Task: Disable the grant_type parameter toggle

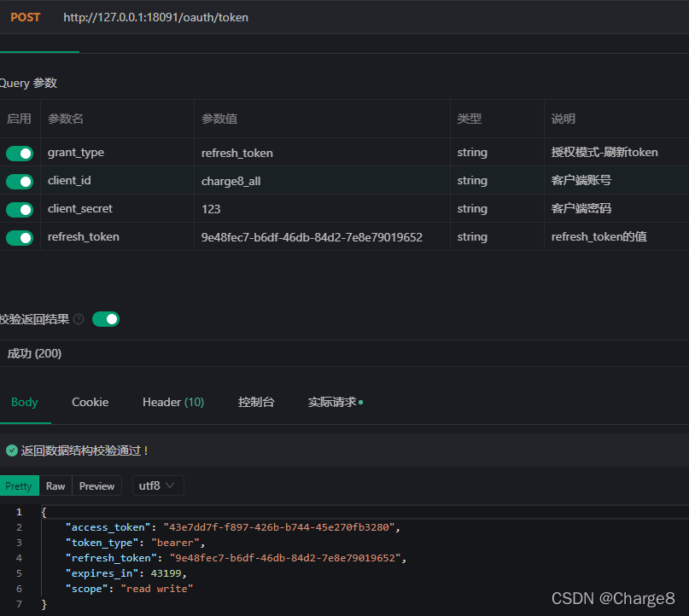Action: (x=20, y=154)
